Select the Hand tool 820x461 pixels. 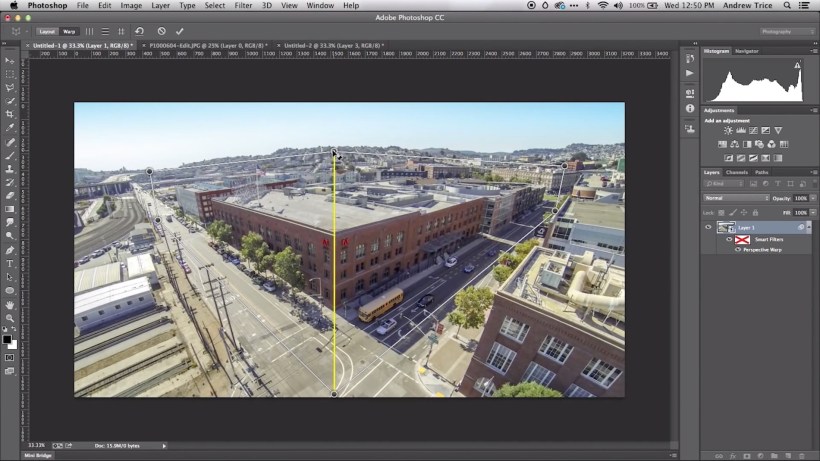[10, 305]
